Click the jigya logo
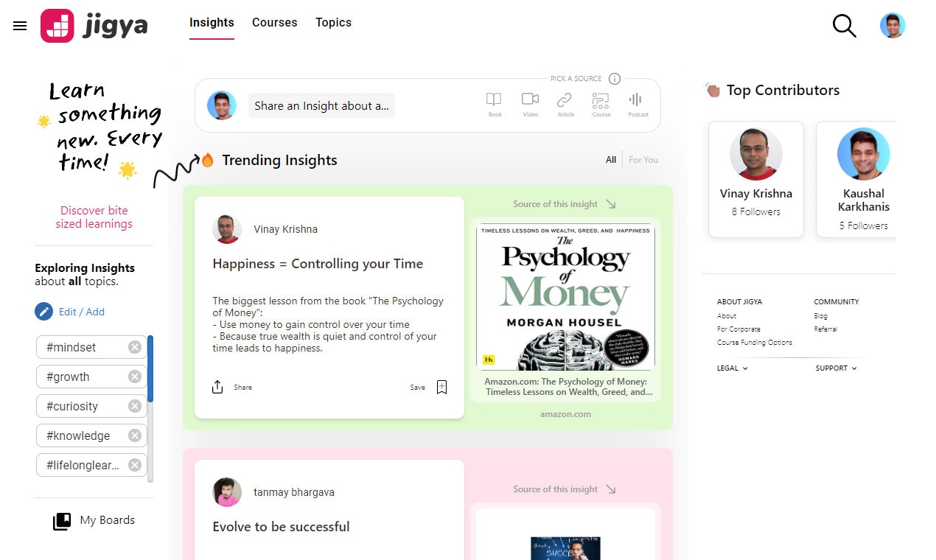936x560 pixels. click(x=94, y=26)
